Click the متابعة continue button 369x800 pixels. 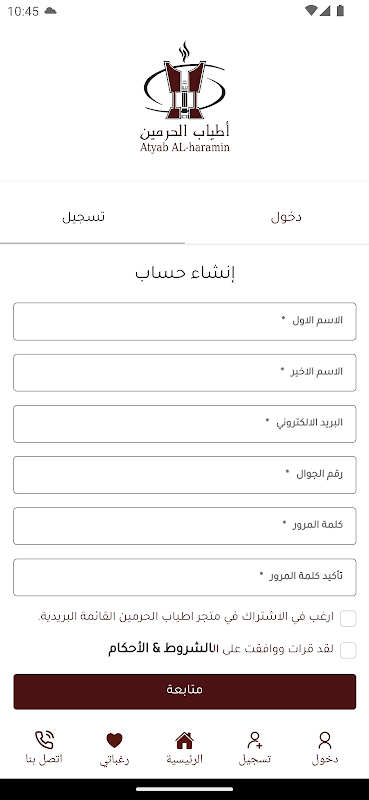coord(185,691)
